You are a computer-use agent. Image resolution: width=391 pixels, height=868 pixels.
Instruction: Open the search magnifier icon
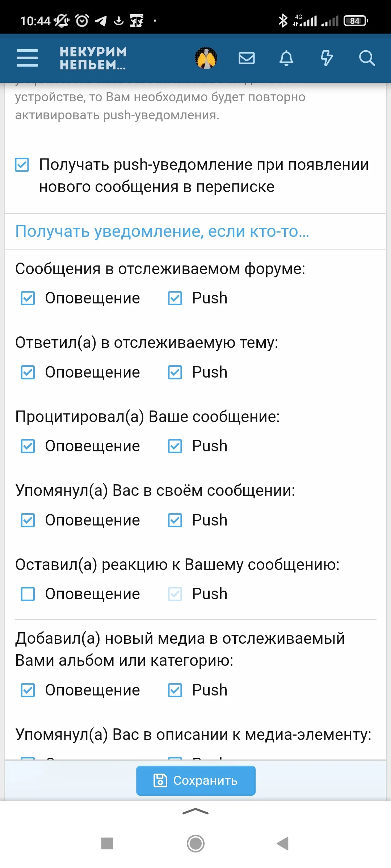[367, 58]
